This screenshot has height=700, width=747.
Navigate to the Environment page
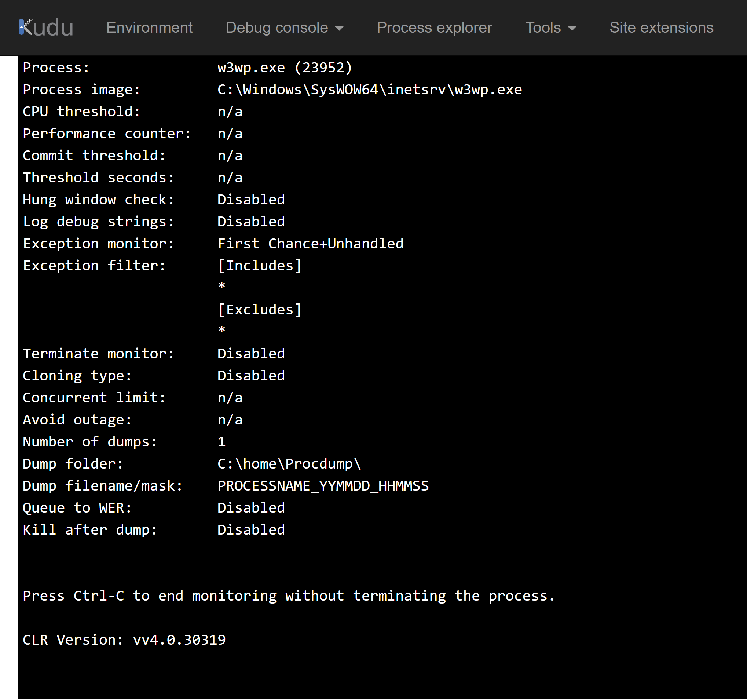click(x=149, y=28)
